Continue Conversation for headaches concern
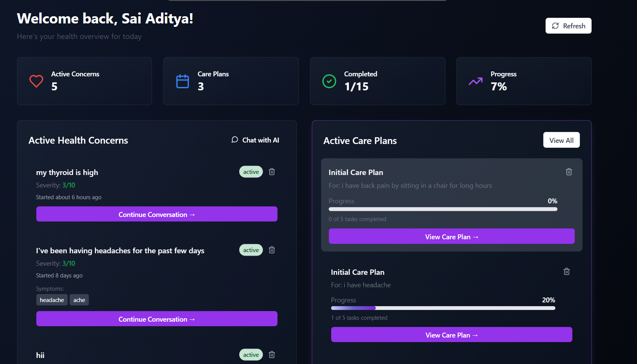 (x=157, y=319)
